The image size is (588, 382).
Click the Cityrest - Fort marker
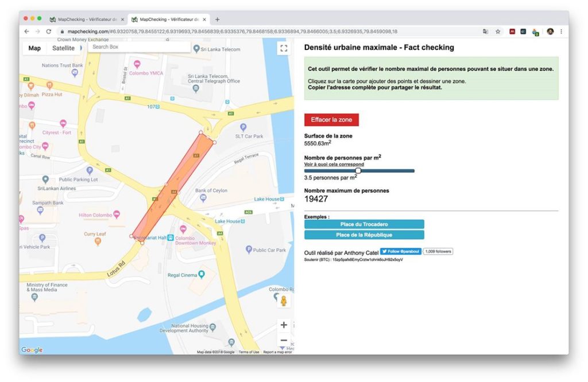(63, 123)
